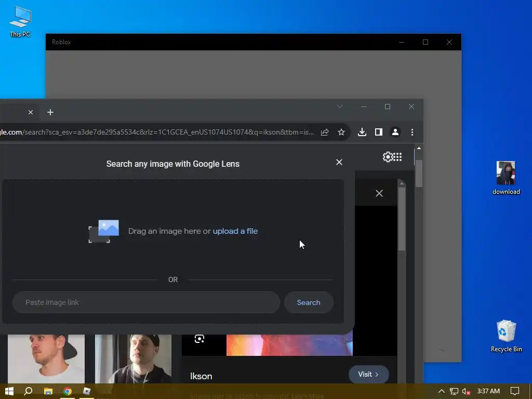This screenshot has width=532, height=399.
Task: Open Chrome profile avatar icon
Action: tap(395, 132)
